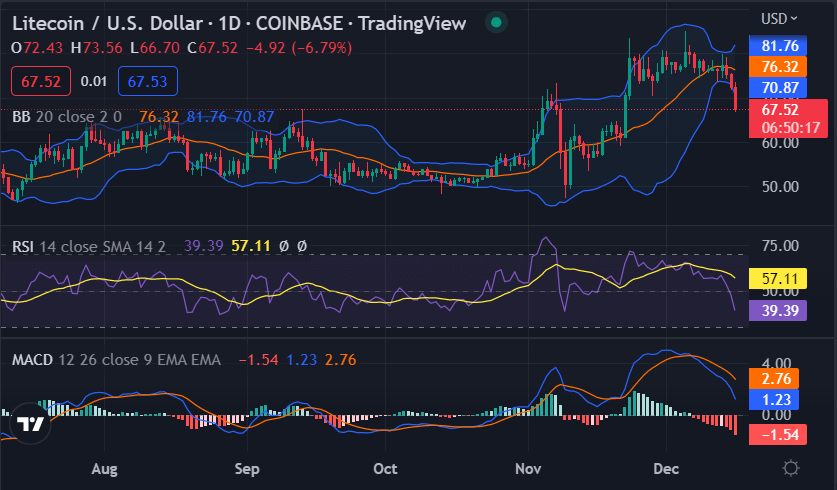Click the Sep date on time axis
The image size is (837, 490).
tap(247, 469)
